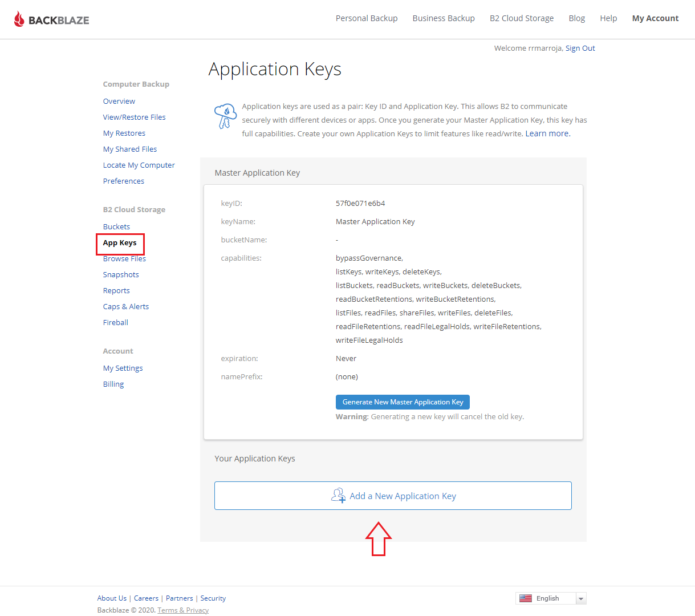
Task: Open Overview in Computer Backup sidebar
Action: tap(119, 101)
